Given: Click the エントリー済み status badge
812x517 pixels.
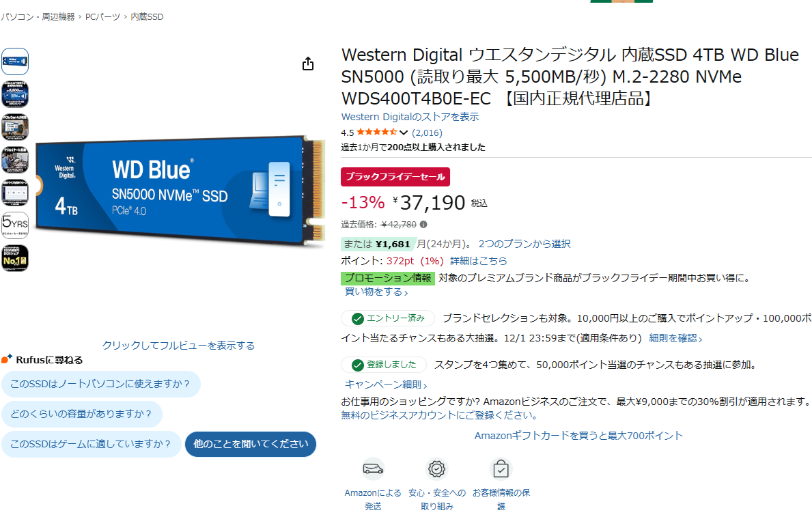Looking at the screenshot, I should tap(387, 318).
